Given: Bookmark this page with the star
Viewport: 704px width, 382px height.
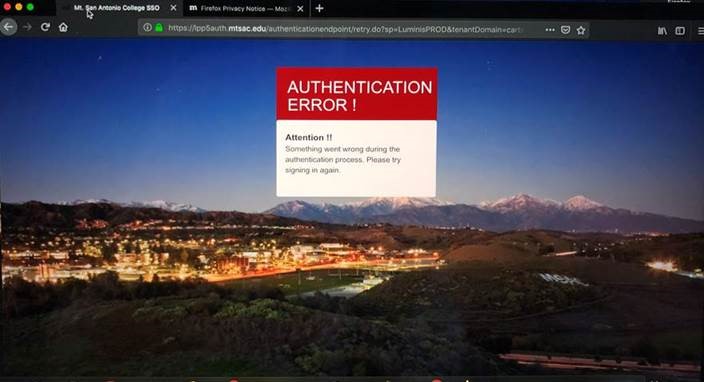Looking at the screenshot, I should coord(581,30).
